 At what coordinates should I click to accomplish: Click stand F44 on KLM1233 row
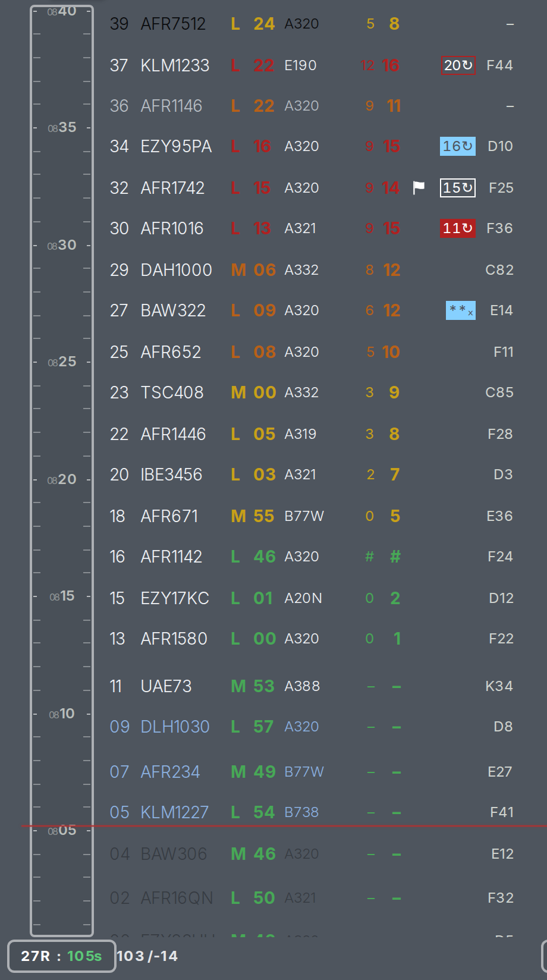(x=499, y=65)
